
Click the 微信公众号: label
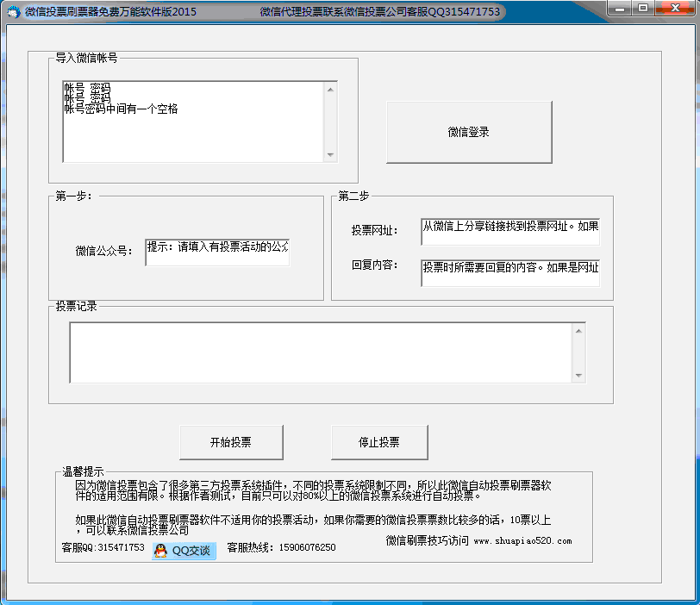tap(103, 251)
